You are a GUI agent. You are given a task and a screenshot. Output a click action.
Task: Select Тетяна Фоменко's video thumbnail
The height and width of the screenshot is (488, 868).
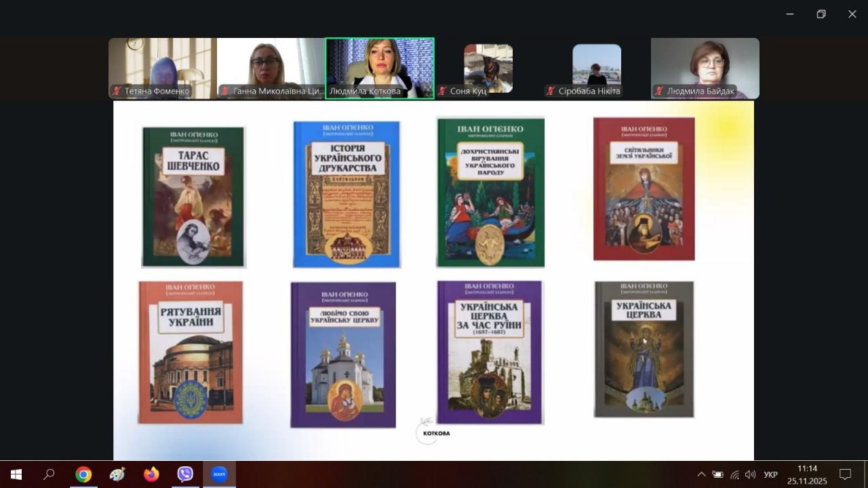coord(163,68)
